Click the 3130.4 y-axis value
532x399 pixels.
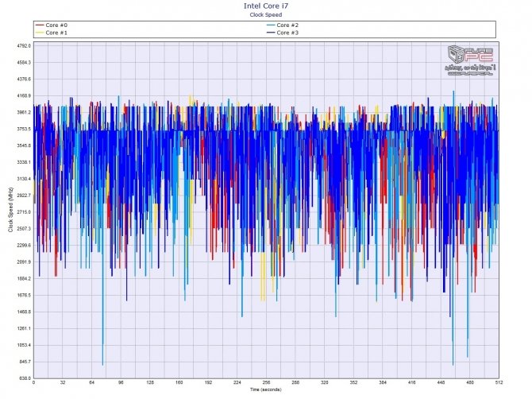[x=25, y=179]
